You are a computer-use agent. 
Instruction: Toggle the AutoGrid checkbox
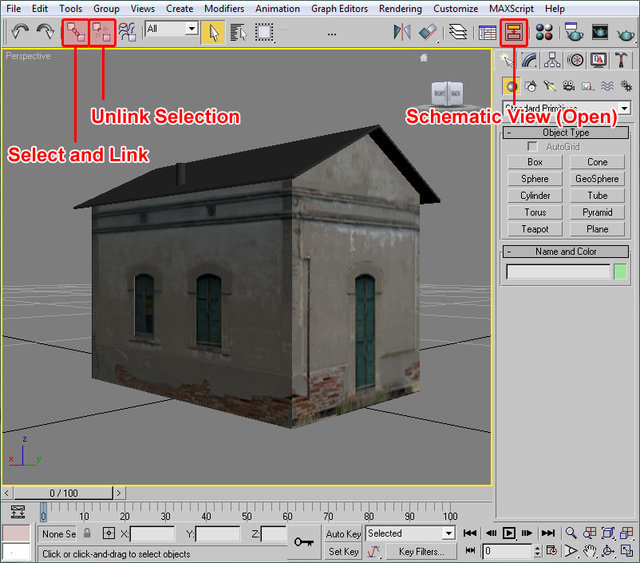(x=532, y=147)
